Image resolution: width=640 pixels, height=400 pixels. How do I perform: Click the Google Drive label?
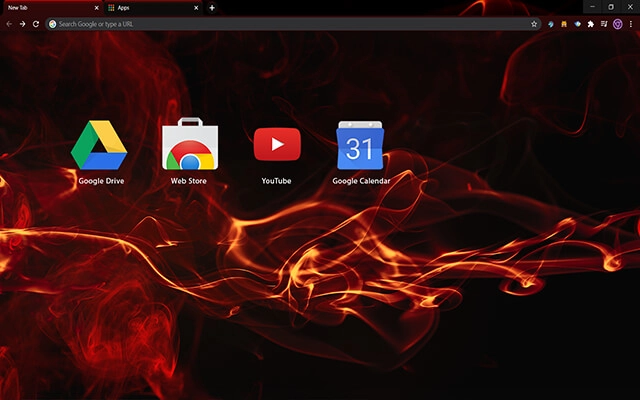click(x=101, y=181)
